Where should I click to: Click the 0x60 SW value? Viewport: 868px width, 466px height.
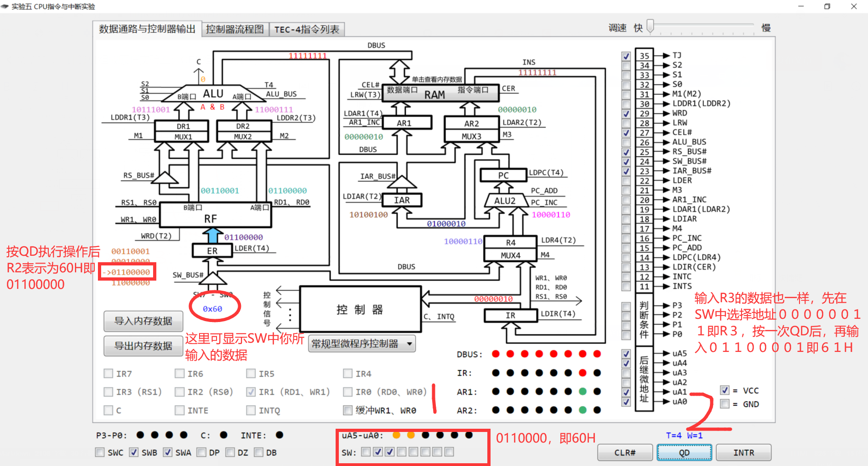pos(212,309)
